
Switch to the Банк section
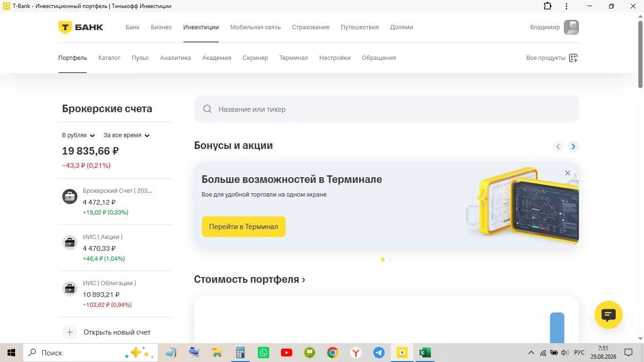point(132,27)
